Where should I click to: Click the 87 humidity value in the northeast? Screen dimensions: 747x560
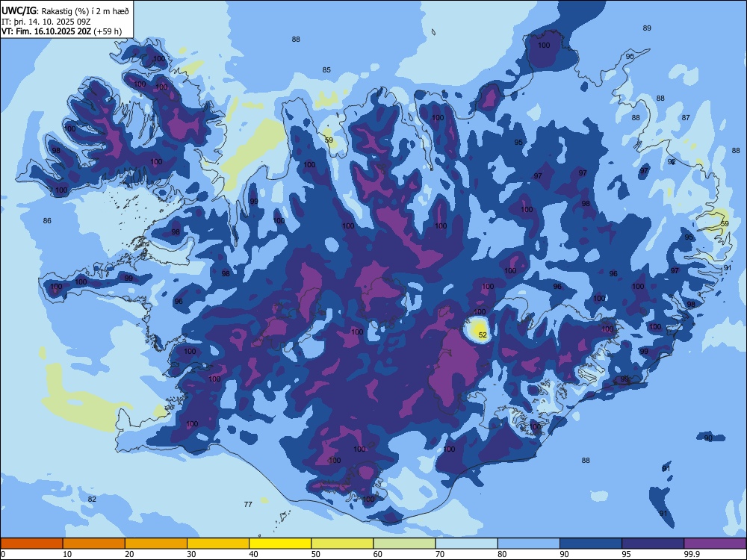coord(686,118)
